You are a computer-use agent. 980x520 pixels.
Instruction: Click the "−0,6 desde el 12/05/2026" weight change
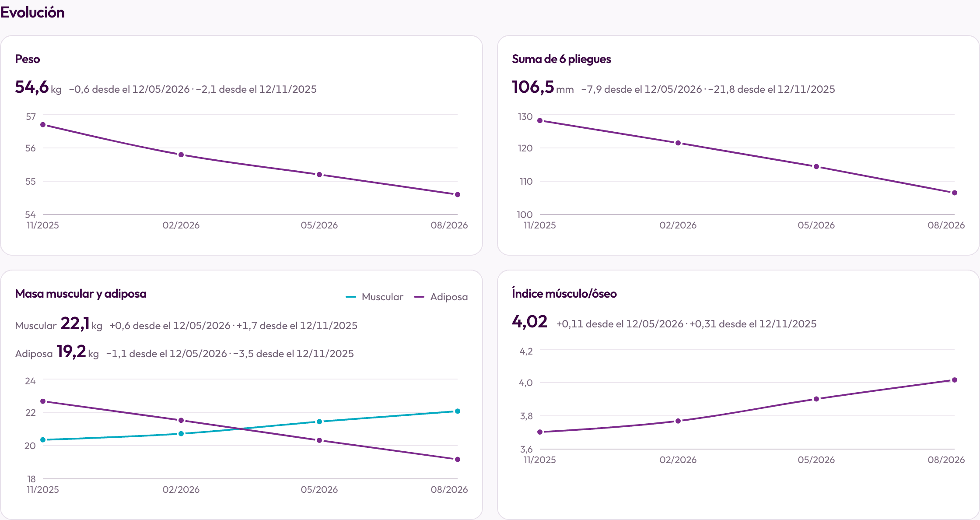point(129,89)
